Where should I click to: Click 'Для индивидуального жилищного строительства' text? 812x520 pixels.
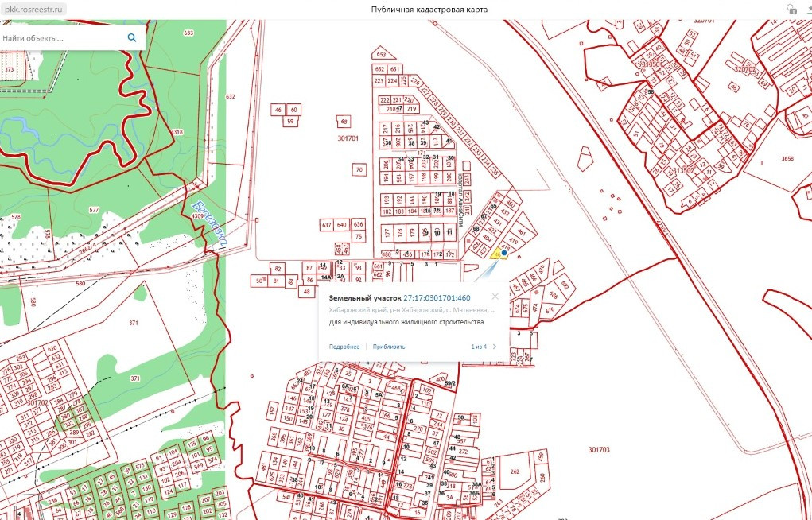point(406,322)
